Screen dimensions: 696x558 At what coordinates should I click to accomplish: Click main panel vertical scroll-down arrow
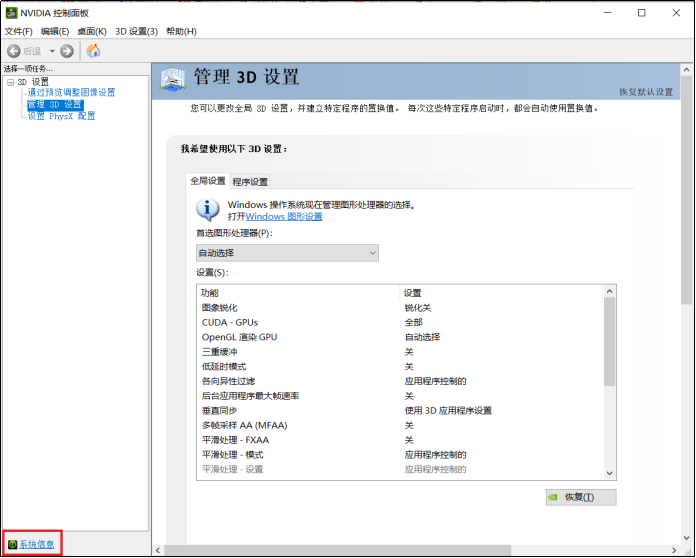coord(686,538)
